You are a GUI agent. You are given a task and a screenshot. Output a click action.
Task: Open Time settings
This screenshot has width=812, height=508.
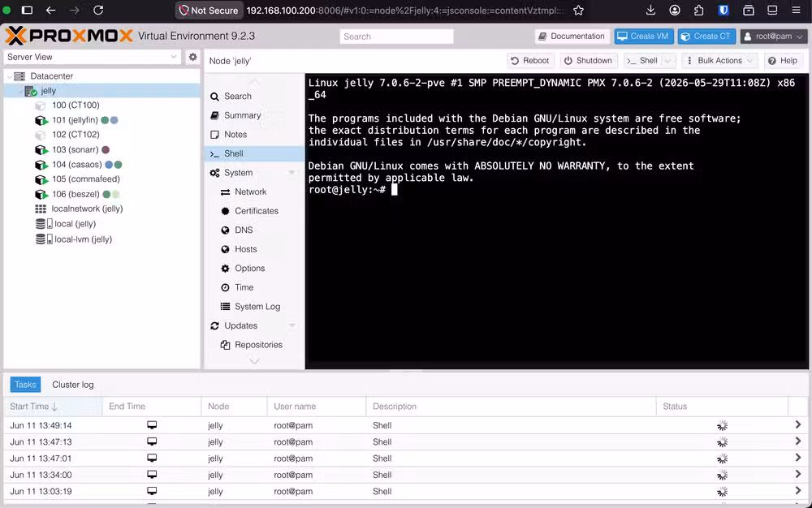coord(244,287)
